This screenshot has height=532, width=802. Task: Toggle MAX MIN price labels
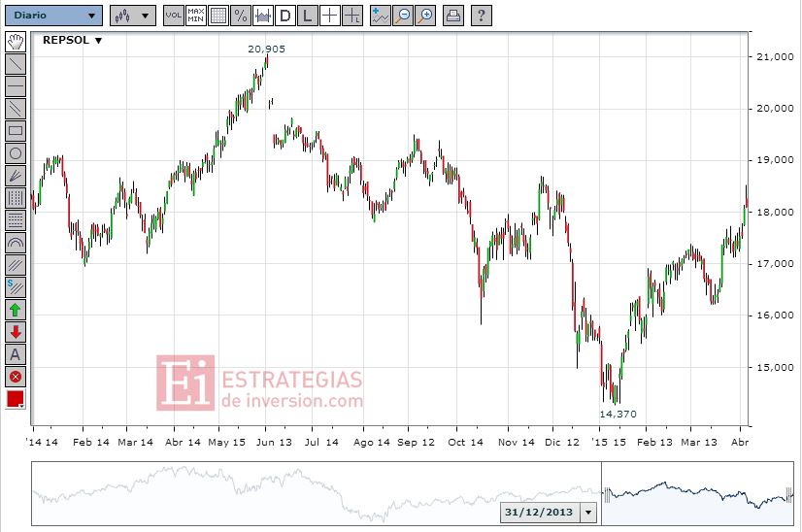[x=196, y=16]
